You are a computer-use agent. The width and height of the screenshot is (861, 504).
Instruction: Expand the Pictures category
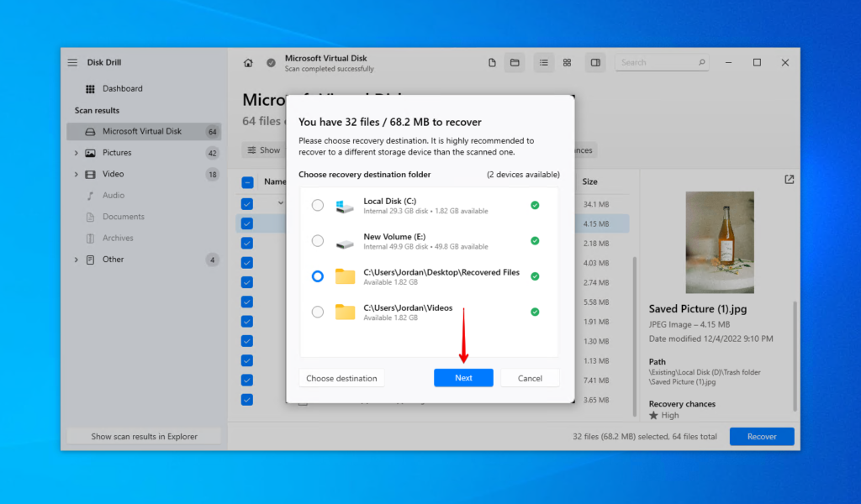77,152
